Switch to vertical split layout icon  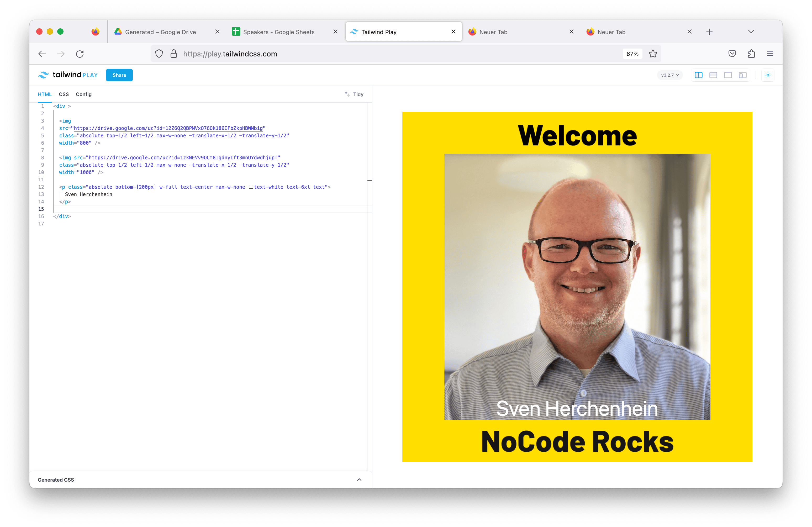point(698,75)
